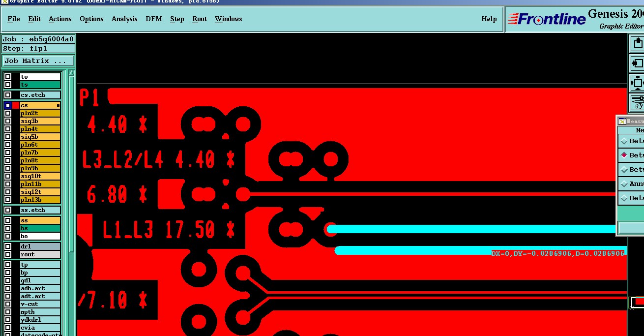
Task: Select the pln6t layer name
Action: (40, 145)
